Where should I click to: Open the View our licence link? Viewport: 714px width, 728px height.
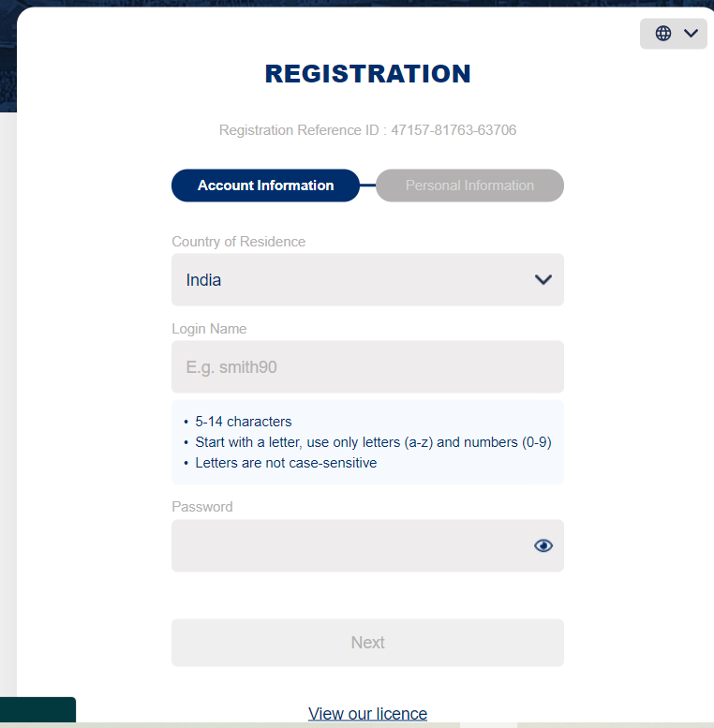point(367,714)
